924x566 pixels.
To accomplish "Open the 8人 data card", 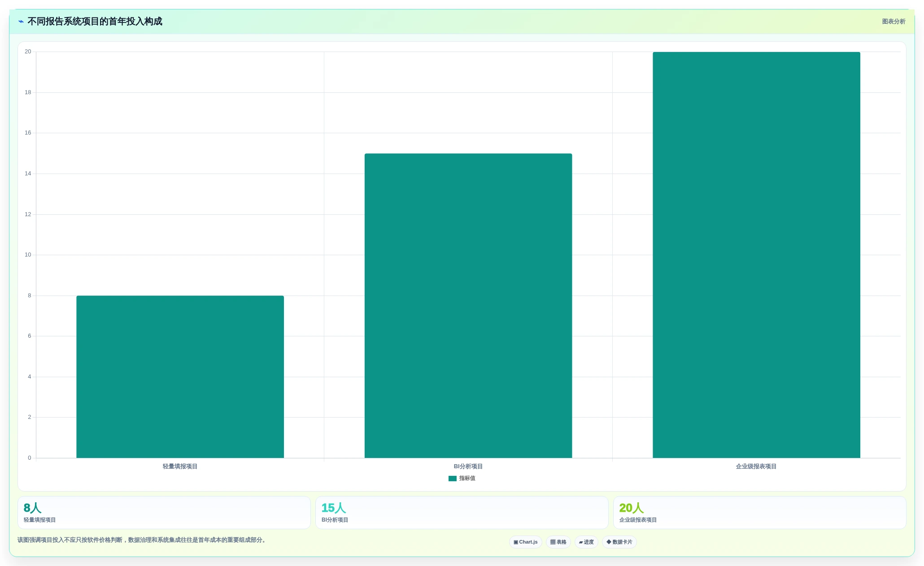I will (164, 513).
